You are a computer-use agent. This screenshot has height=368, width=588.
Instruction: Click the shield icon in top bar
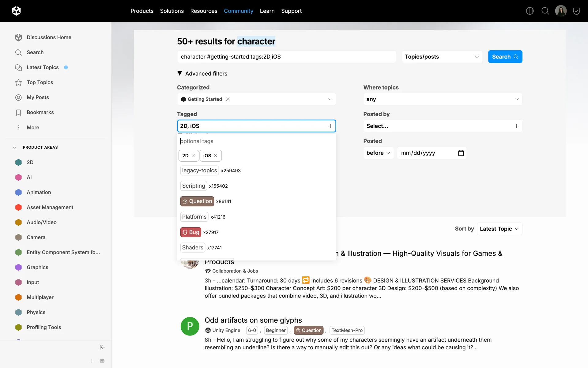click(576, 11)
